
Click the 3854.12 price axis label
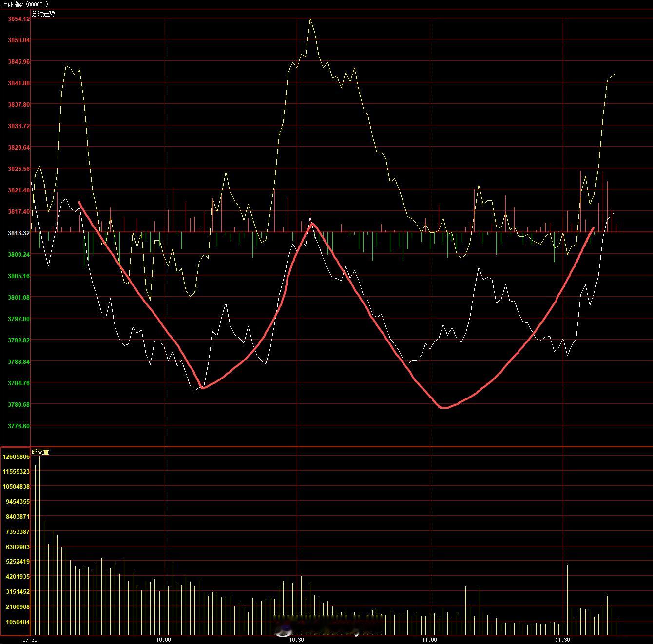coord(19,19)
